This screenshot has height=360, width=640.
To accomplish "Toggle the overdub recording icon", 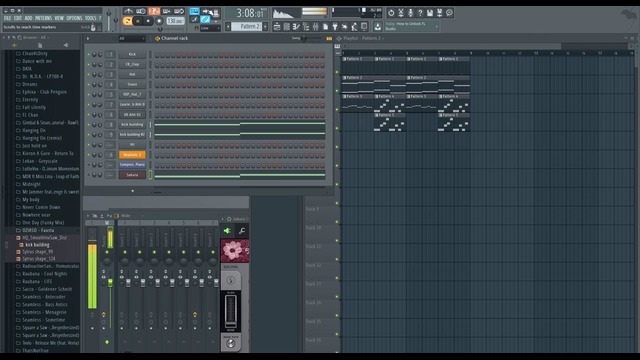I will (167, 11).
